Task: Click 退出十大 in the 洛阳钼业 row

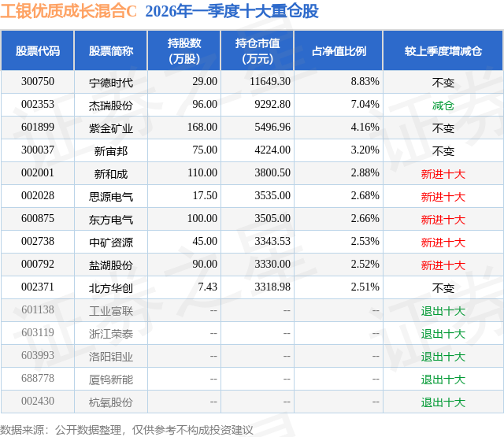Action: 443,357
